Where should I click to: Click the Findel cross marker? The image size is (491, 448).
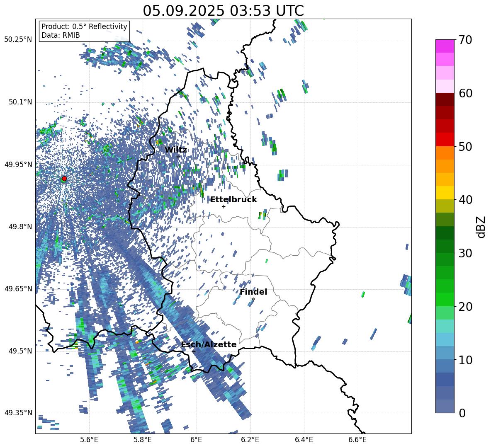(x=253, y=299)
